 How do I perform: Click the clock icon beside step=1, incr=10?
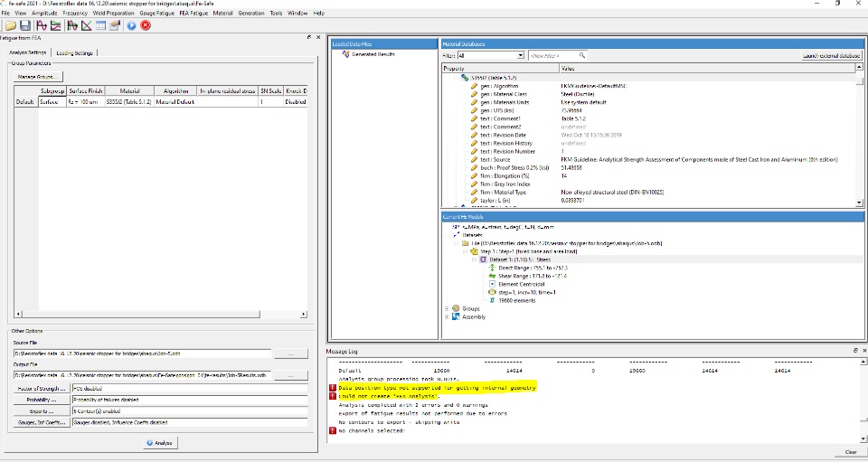[492, 292]
